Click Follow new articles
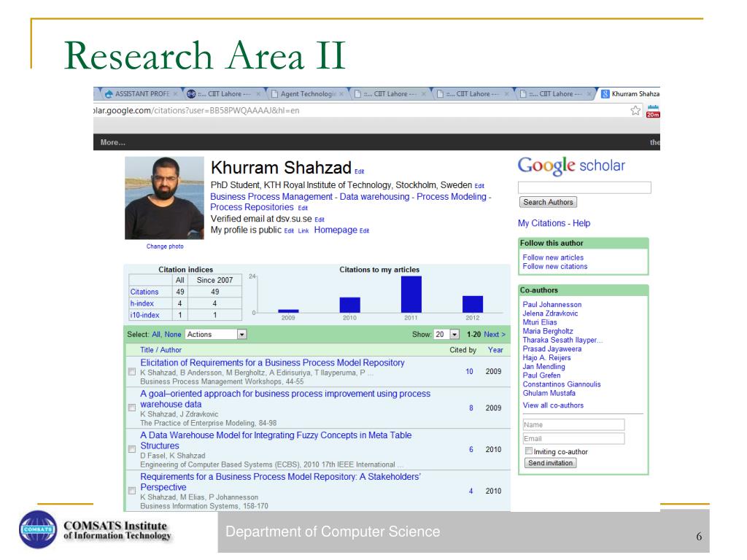Image resolution: width=747 pixels, height=560 pixels. point(553,257)
